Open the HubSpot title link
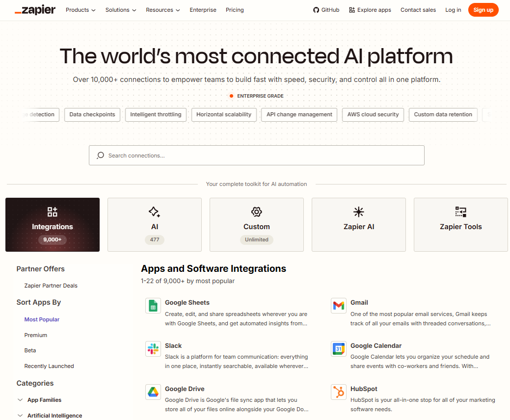This screenshot has width=510, height=420. tap(364, 389)
